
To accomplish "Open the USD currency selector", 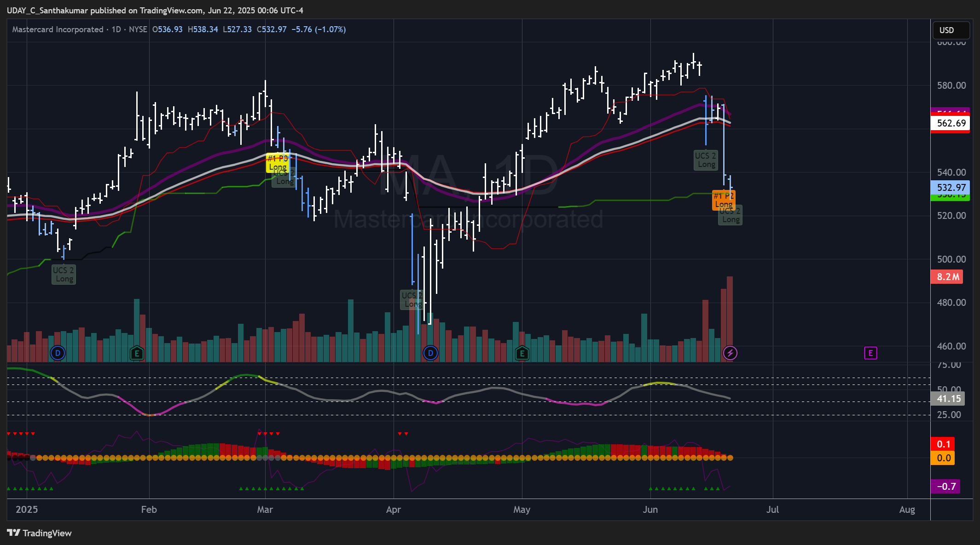I will [951, 30].
